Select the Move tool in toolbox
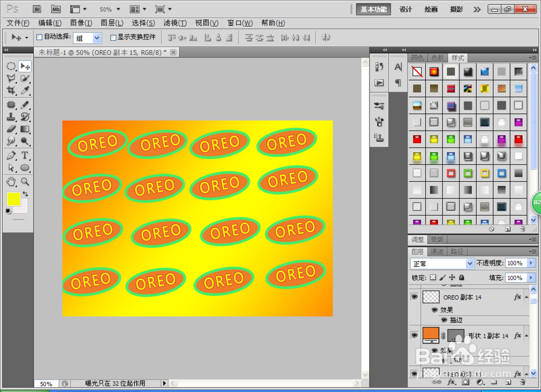 [25, 66]
